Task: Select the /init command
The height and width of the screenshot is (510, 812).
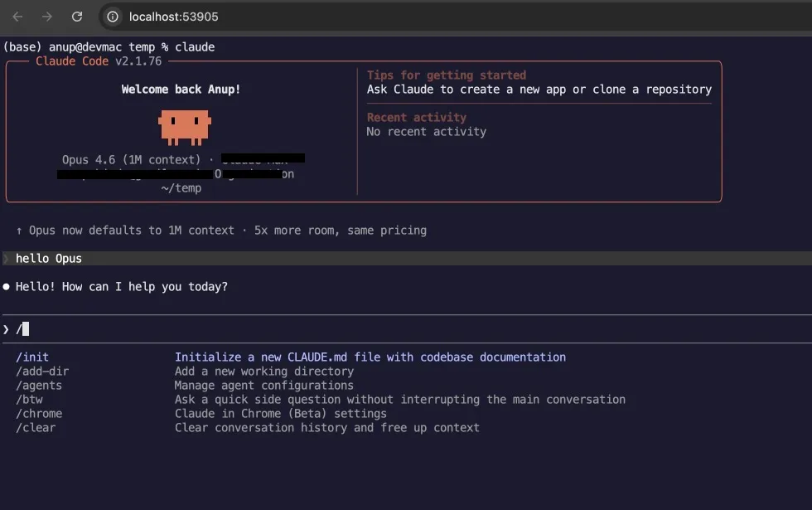Action: pyautogui.click(x=32, y=357)
